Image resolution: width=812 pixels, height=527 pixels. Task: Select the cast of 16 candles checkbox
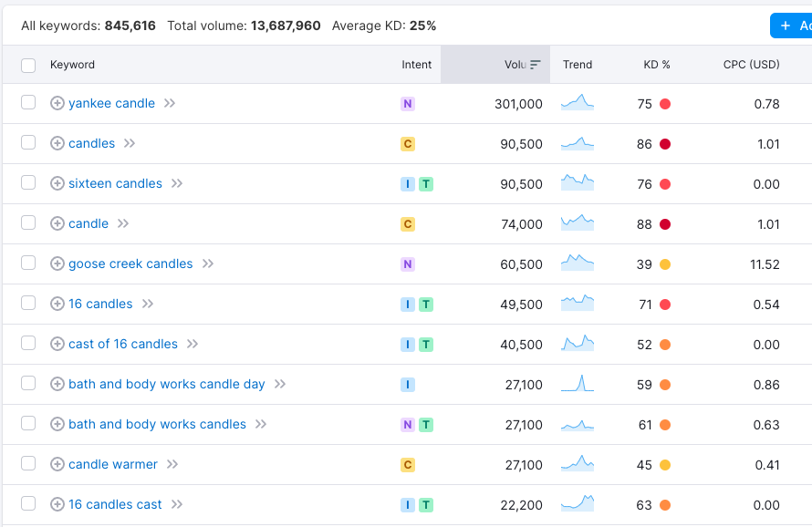pos(28,343)
